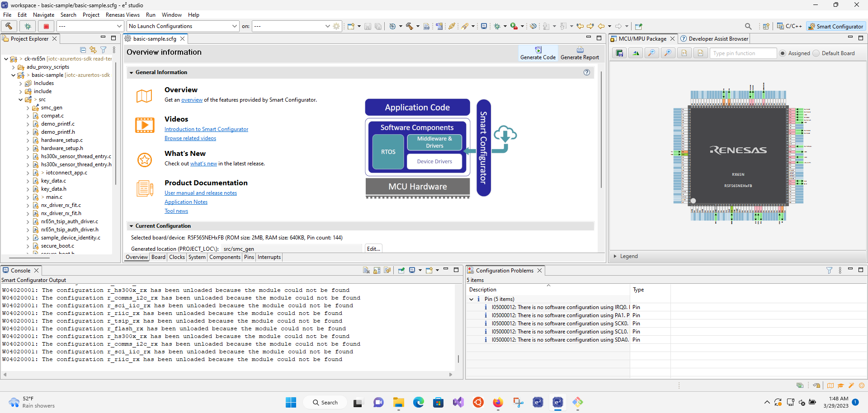Toggle Link with Editor in Project Explorer
Screen dimensions: 868x413
(x=93, y=50)
